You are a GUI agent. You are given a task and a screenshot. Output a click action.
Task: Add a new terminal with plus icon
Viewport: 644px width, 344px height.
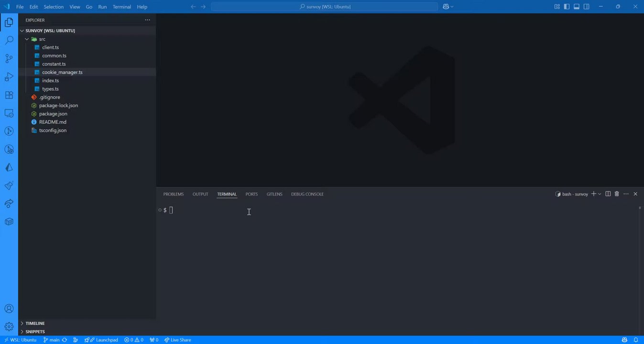click(593, 194)
